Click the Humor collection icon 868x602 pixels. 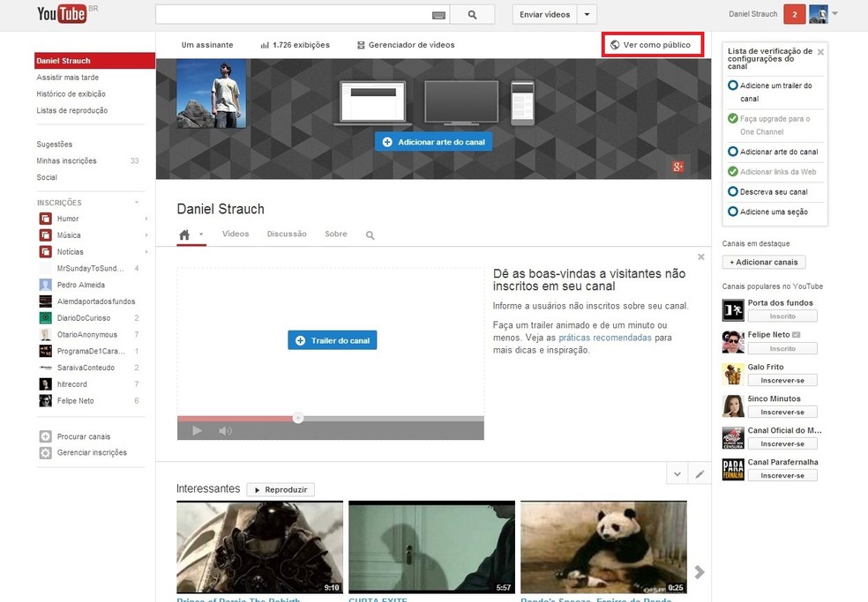45,219
